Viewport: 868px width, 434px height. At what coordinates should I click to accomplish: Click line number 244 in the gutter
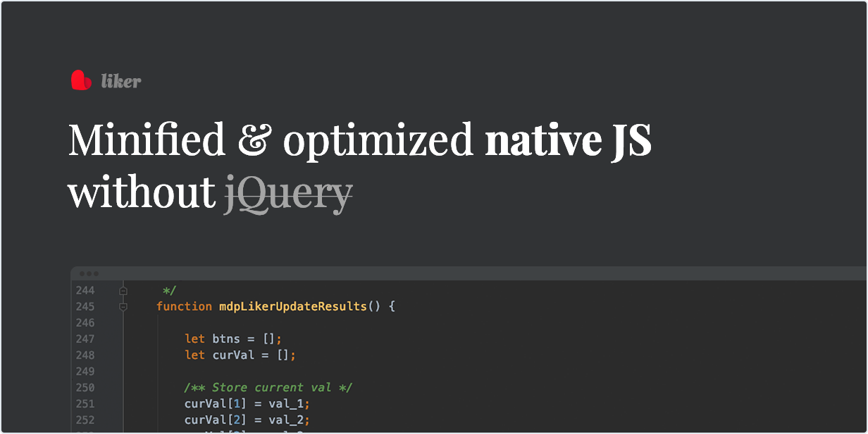85,290
